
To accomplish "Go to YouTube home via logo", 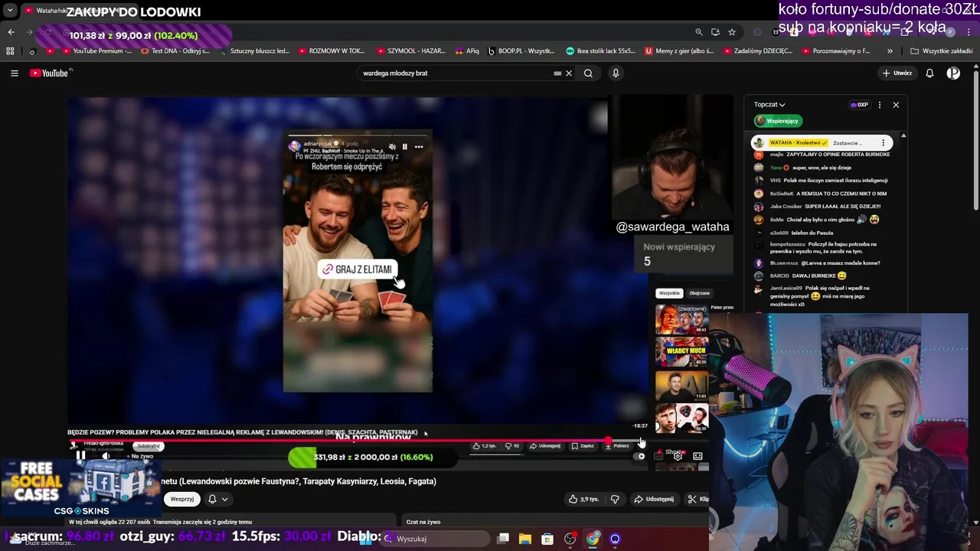I will (51, 73).
